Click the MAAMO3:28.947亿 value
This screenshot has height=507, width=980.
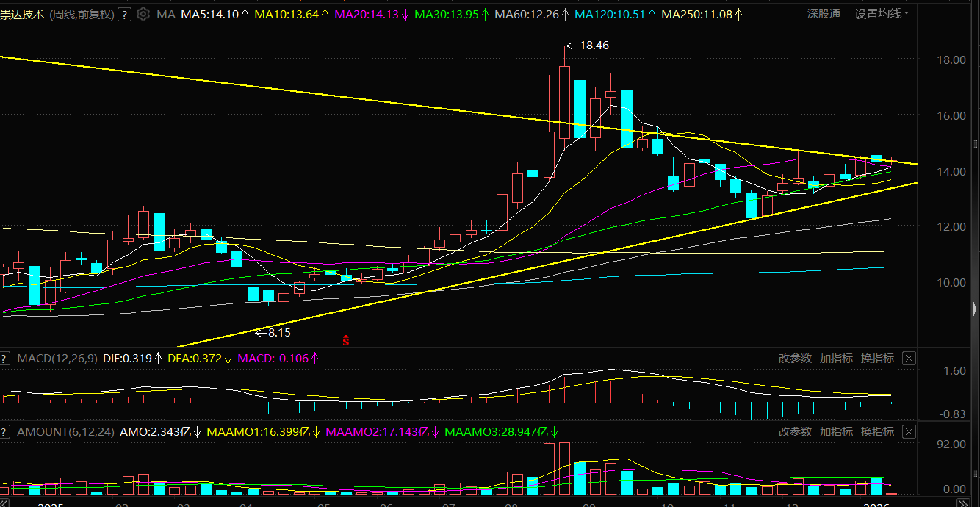[495, 432]
